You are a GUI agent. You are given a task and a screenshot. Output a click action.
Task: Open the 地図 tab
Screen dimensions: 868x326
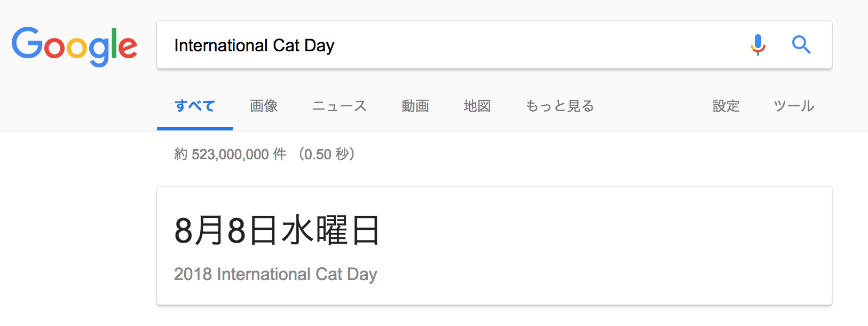[477, 106]
